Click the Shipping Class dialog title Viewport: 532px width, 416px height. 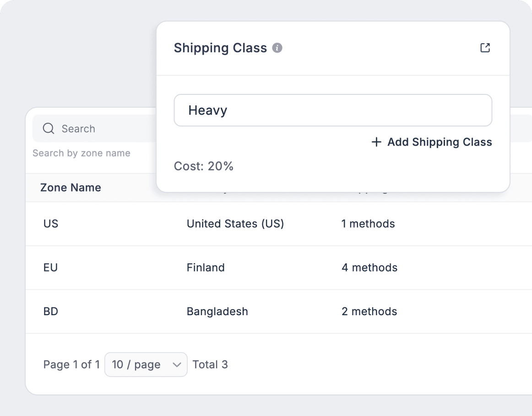tap(220, 48)
